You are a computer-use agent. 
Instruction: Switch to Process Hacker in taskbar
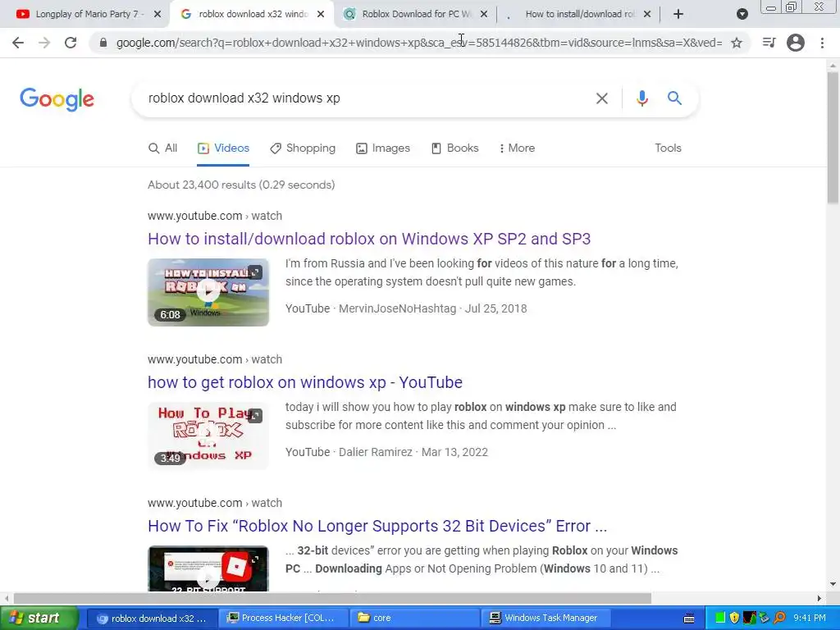tap(284, 619)
